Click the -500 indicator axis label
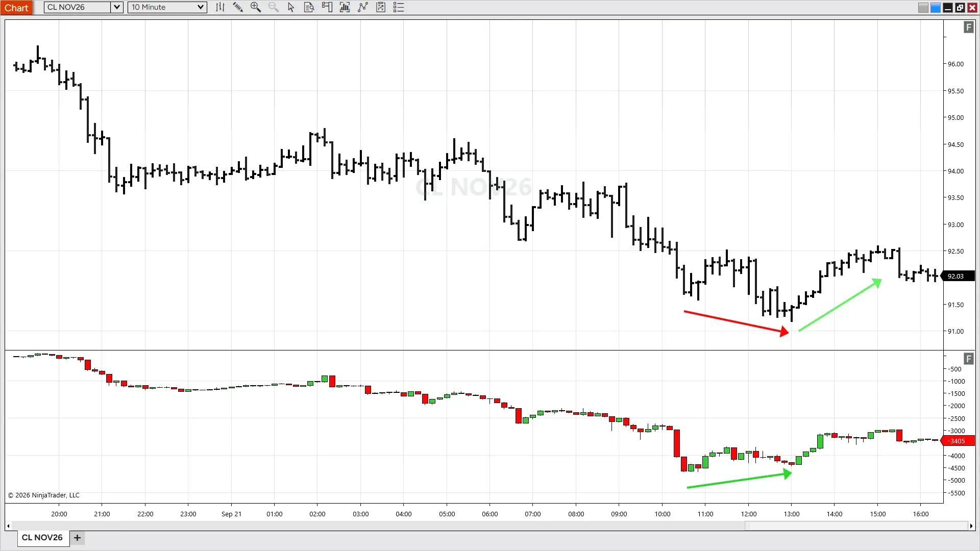 (x=955, y=369)
